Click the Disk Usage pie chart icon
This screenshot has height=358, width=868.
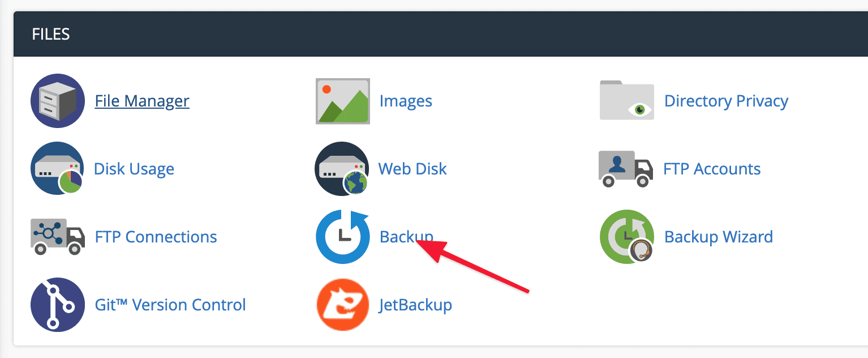pos(57,169)
